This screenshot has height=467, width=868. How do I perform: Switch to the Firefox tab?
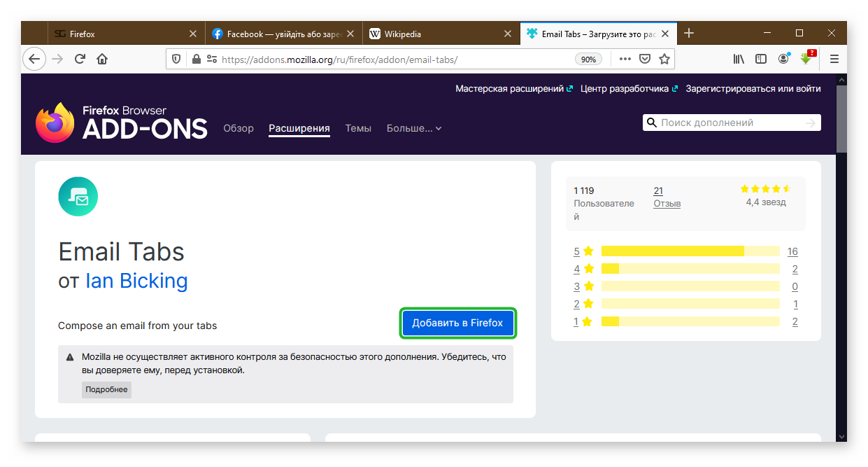coord(127,34)
